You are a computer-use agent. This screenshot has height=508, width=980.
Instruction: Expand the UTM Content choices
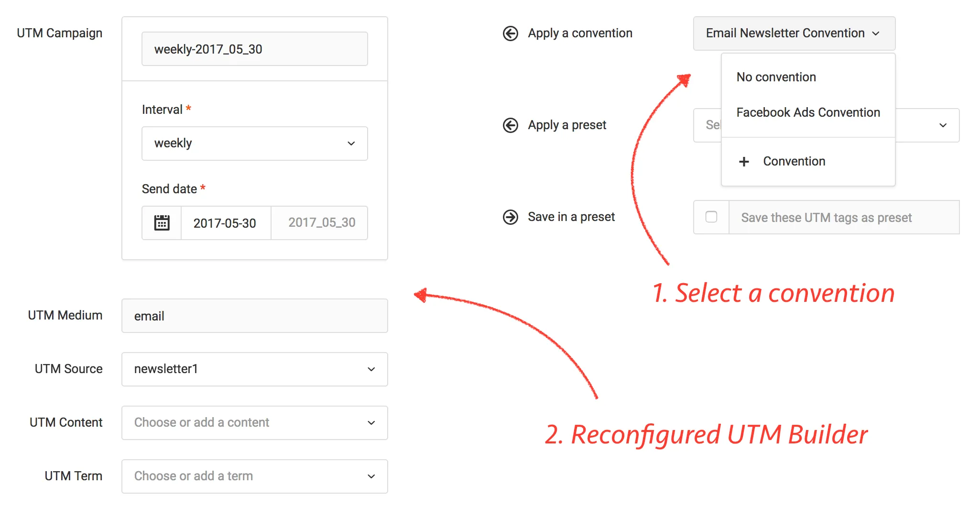click(370, 422)
